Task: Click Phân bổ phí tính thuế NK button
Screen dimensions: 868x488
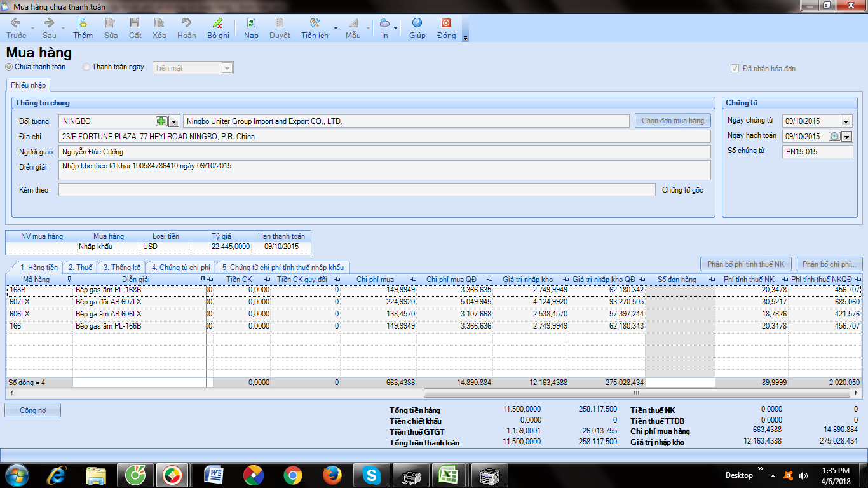Action: coord(746,264)
